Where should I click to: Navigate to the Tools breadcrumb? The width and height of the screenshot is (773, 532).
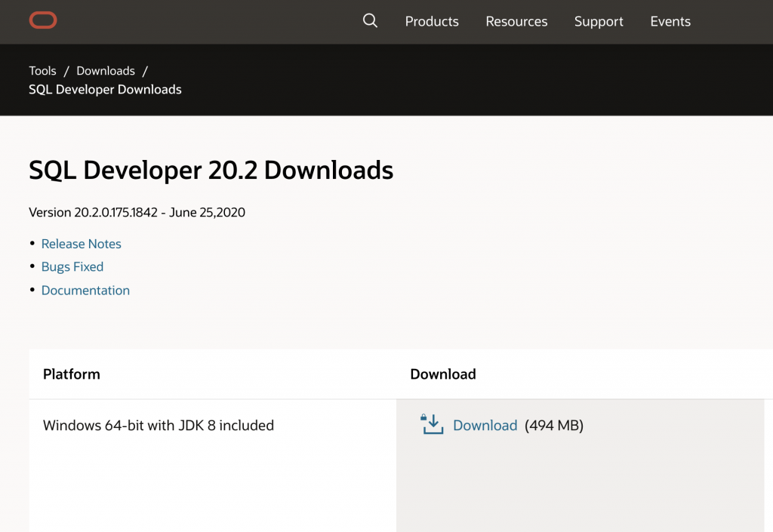(42, 71)
